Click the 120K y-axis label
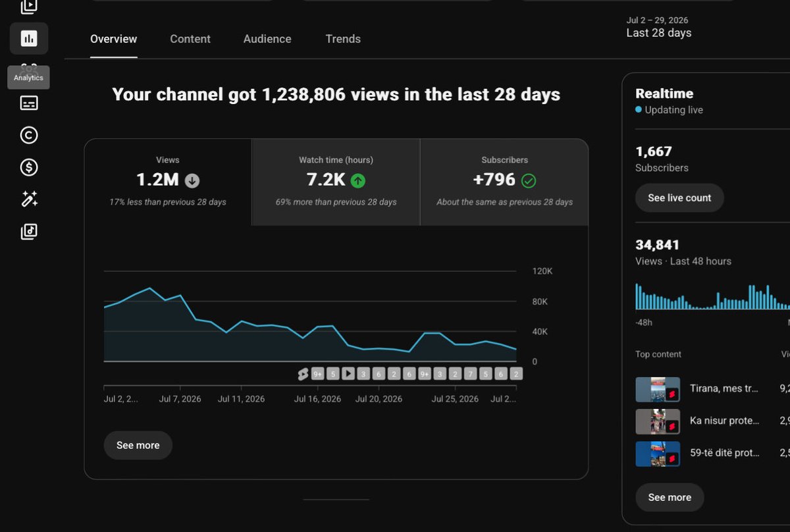790x532 pixels. point(542,271)
